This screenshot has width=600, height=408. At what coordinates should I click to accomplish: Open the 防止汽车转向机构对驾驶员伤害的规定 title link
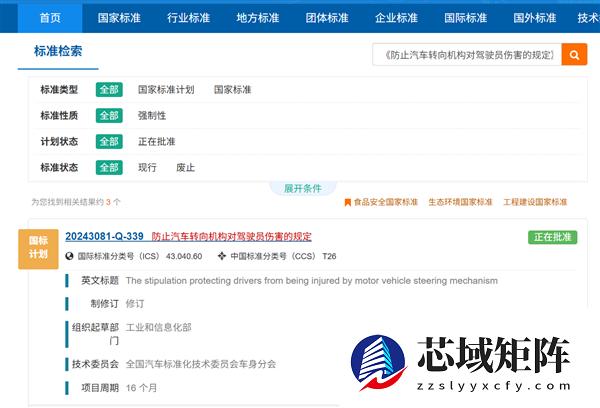pyautogui.click(x=232, y=237)
